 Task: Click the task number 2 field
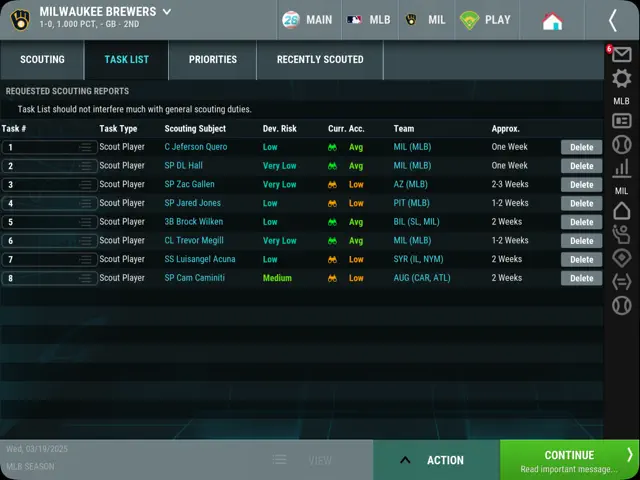tap(49, 166)
